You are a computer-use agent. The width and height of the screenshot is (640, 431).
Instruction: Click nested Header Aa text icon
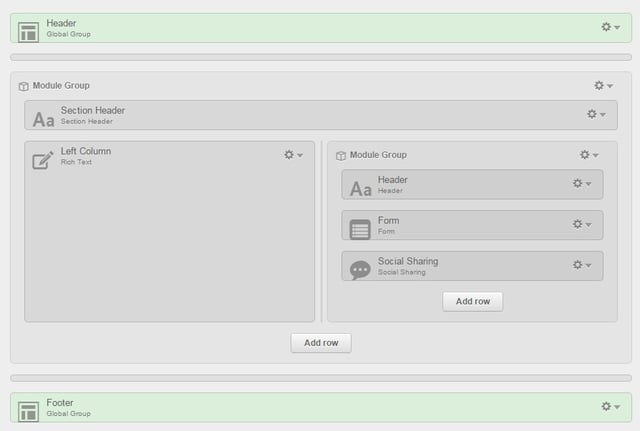[361, 189]
